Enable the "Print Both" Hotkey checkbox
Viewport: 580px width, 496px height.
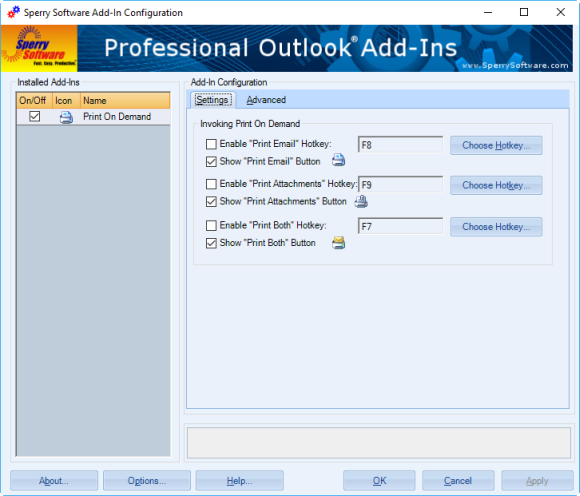pyautogui.click(x=211, y=225)
